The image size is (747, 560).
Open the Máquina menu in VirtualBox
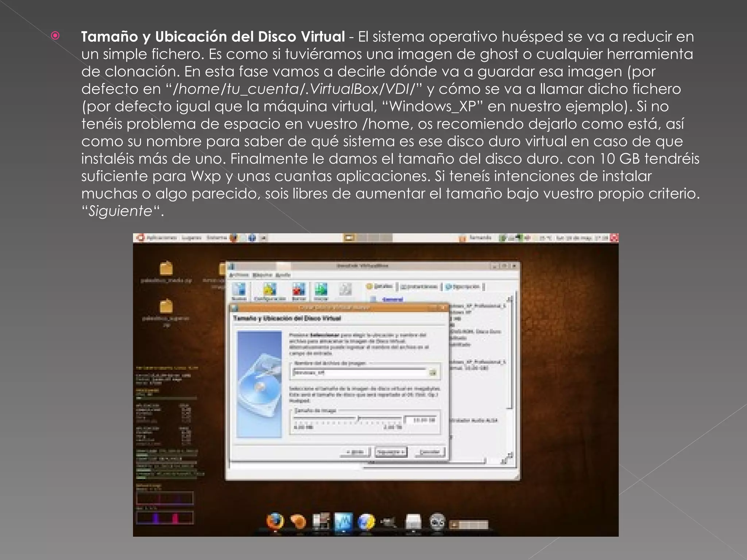click(x=262, y=275)
